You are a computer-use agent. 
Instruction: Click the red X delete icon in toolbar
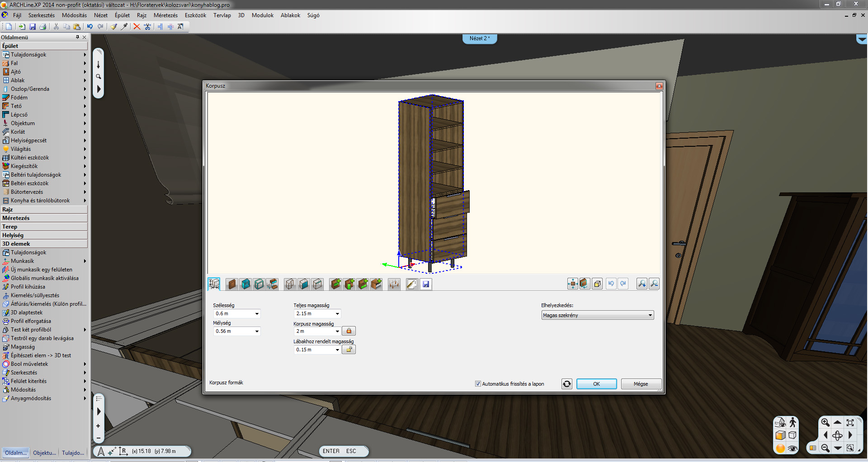pos(137,27)
